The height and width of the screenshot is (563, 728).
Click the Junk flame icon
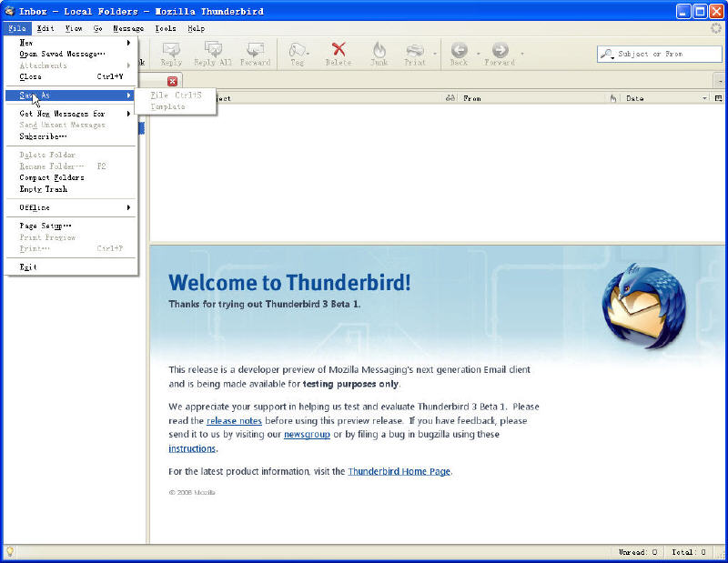coord(379,49)
